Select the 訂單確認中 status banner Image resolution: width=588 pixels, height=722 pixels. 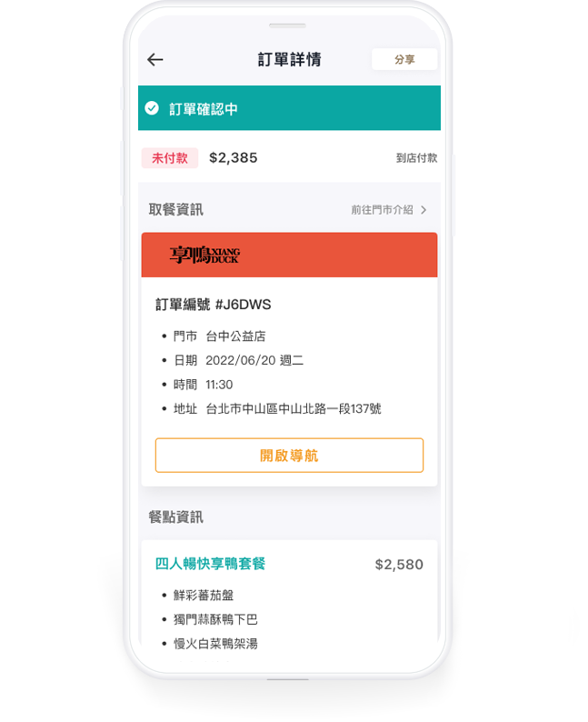289,108
